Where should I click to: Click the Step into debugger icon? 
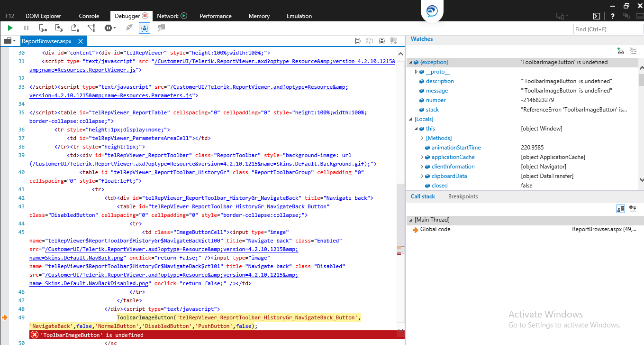click(43, 28)
